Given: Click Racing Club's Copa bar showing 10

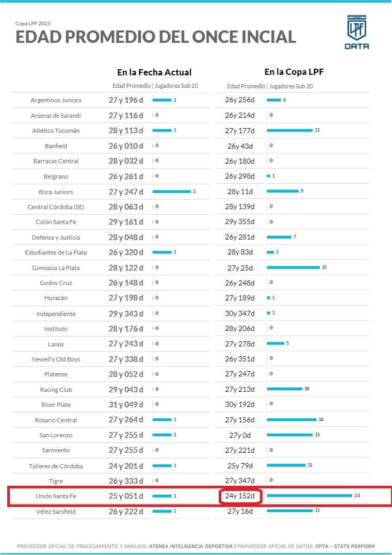Looking at the screenshot, I should click(285, 389).
